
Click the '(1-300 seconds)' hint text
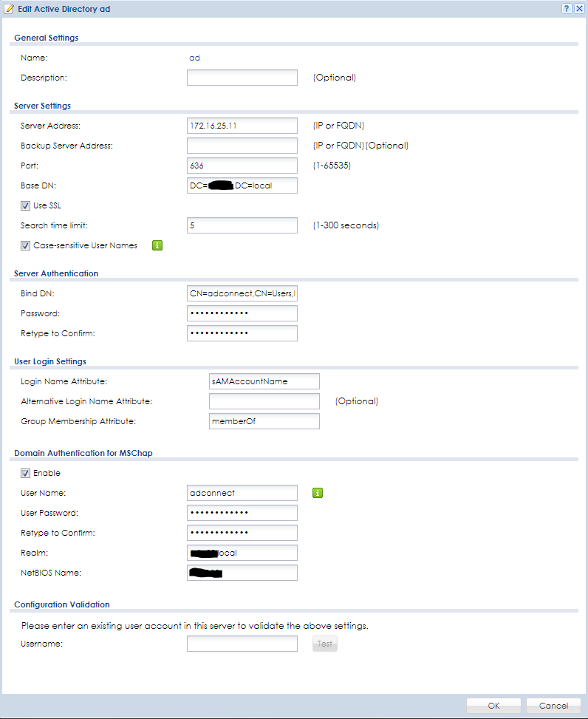[x=346, y=225]
